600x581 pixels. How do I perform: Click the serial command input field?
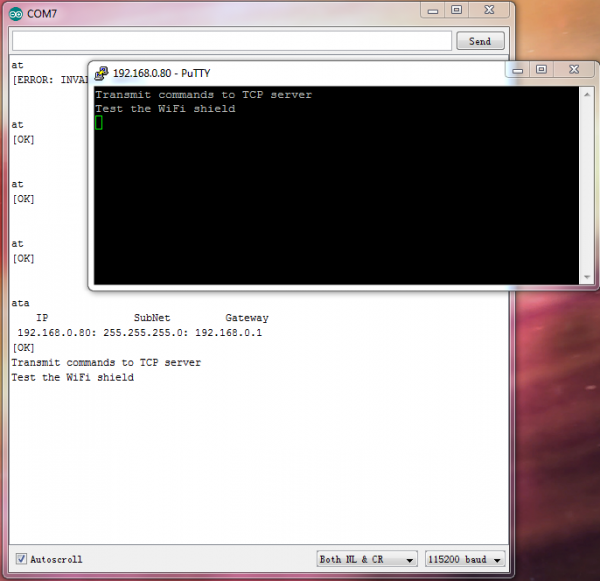(232, 41)
